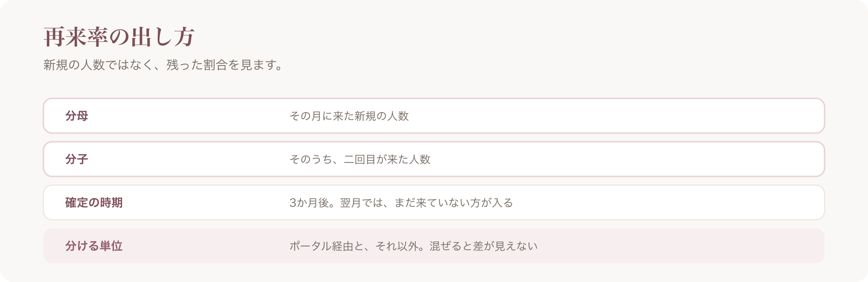Image resolution: width=868 pixels, height=282 pixels.
Task: Select the highlighted 分ける単位 row
Action: 434,246
